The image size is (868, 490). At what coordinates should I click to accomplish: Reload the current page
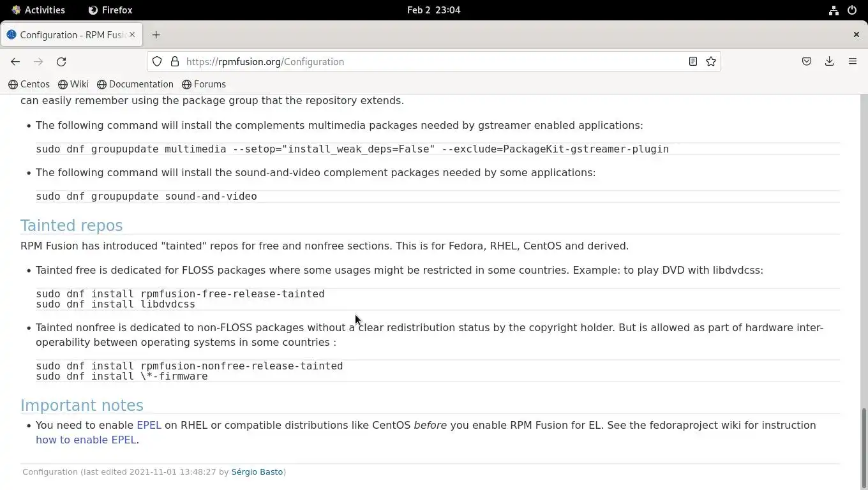61,62
